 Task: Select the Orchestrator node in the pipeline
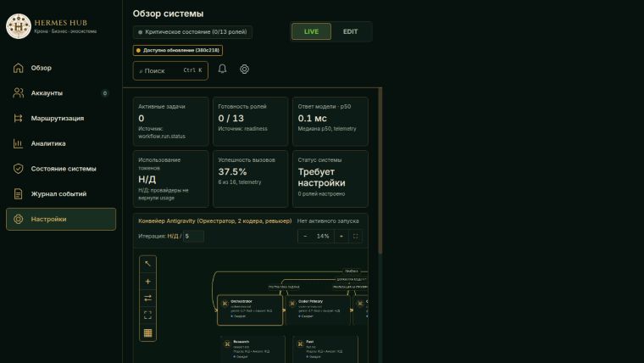click(250, 310)
